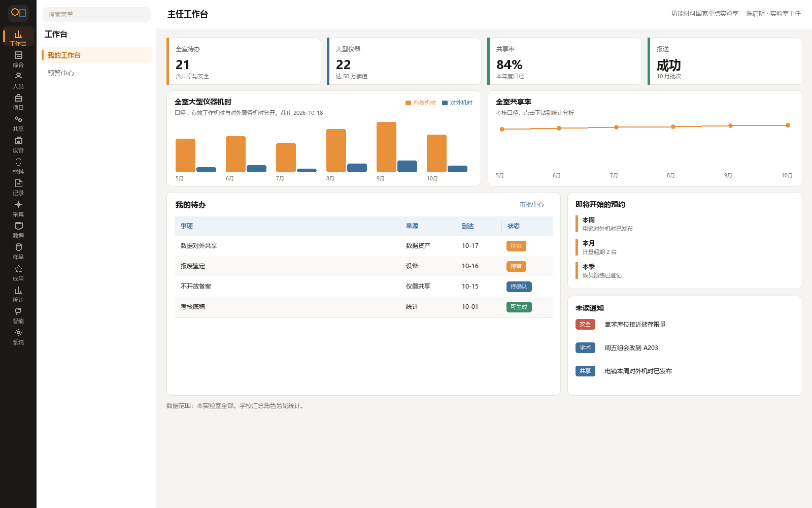Open the 采集 collection sidebar icon

18,208
